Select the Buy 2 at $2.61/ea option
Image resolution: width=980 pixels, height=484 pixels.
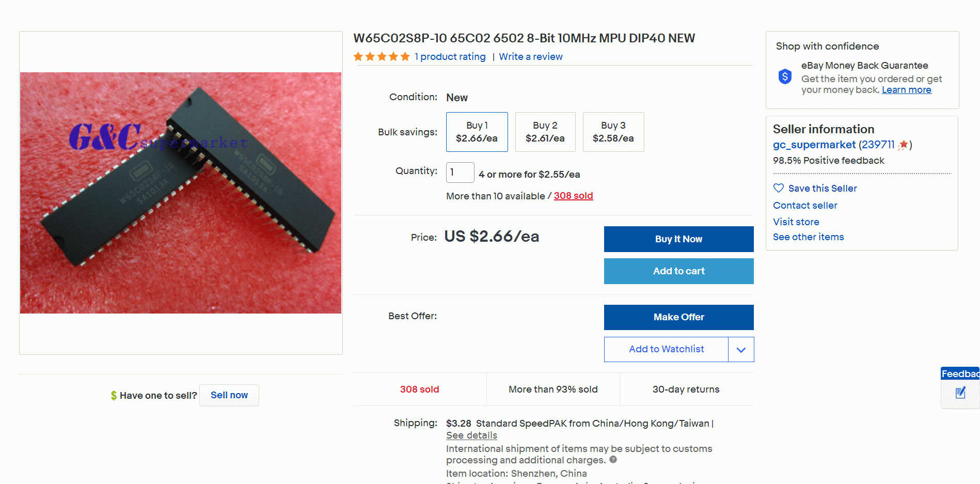[x=545, y=132]
